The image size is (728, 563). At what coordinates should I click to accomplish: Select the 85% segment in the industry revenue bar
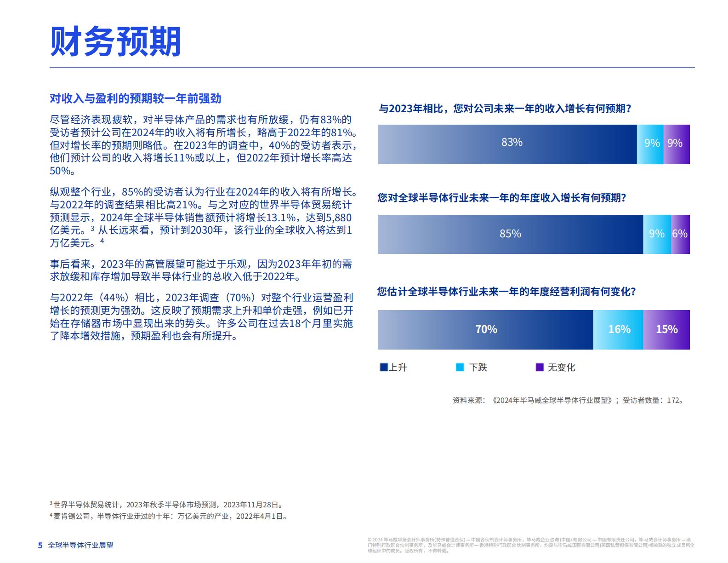coord(510,234)
